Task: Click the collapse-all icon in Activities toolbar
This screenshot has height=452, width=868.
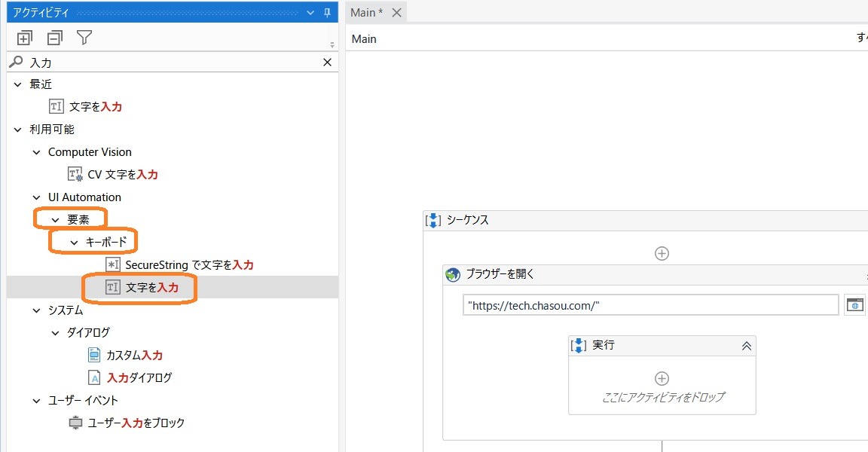Action: tap(53, 36)
